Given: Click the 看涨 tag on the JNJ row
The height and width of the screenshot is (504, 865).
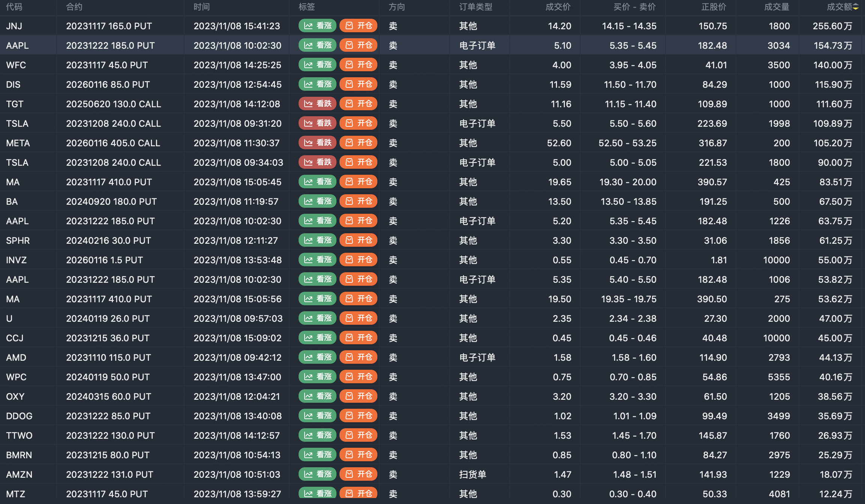Looking at the screenshot, I should [x=317, y=26].
